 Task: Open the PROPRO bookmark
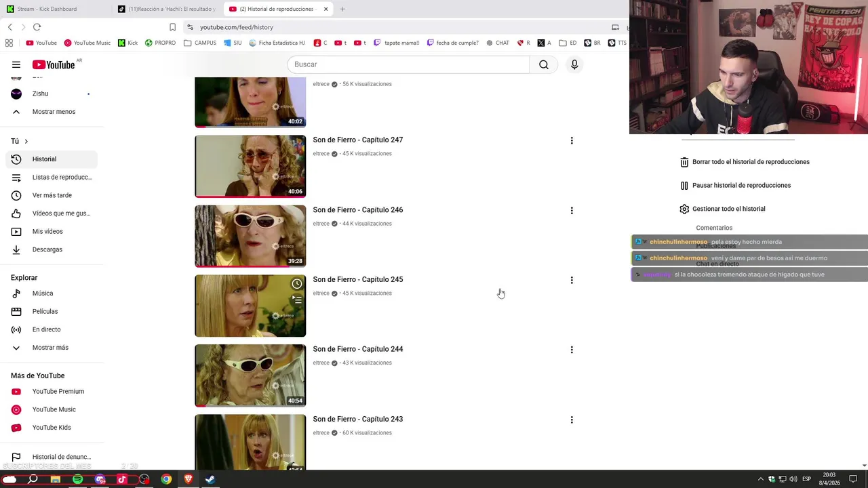160,43
